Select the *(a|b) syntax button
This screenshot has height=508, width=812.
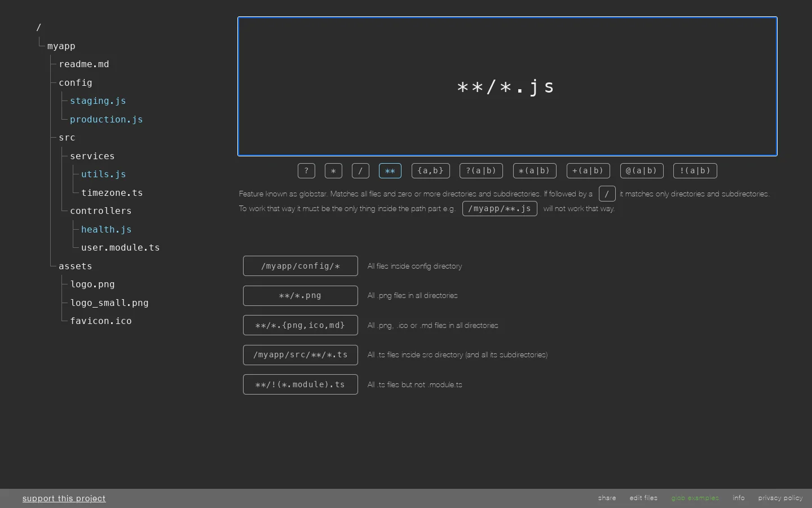click(535, 170)
